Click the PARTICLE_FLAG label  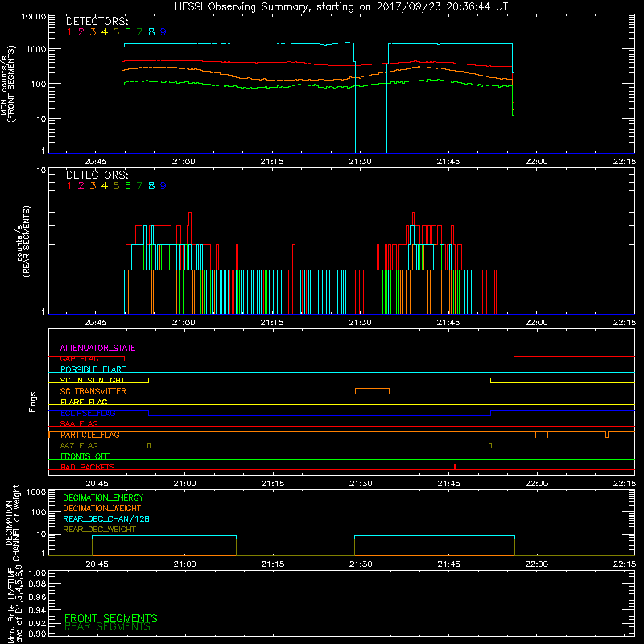[90, 435]
